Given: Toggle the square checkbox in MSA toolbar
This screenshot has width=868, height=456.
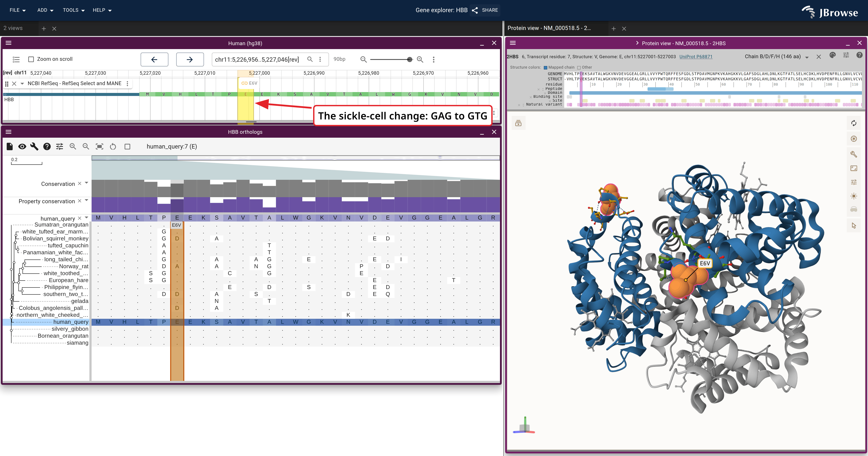Looking at the screenshot, I should [x=127, y=146].
